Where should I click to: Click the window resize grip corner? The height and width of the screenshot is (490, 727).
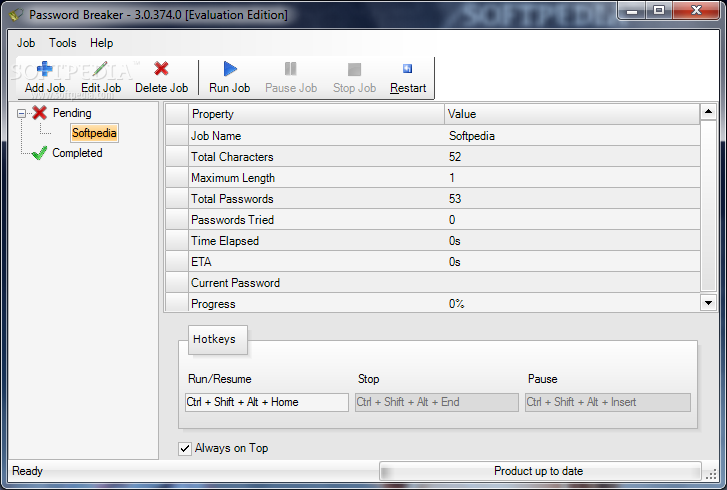711,474
